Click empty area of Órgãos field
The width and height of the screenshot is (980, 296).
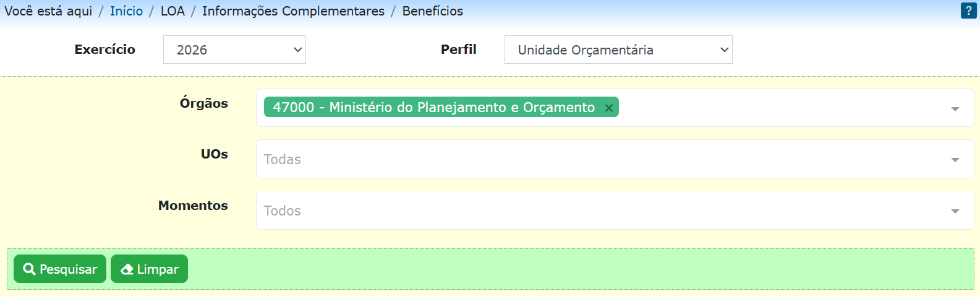[779, 108]
